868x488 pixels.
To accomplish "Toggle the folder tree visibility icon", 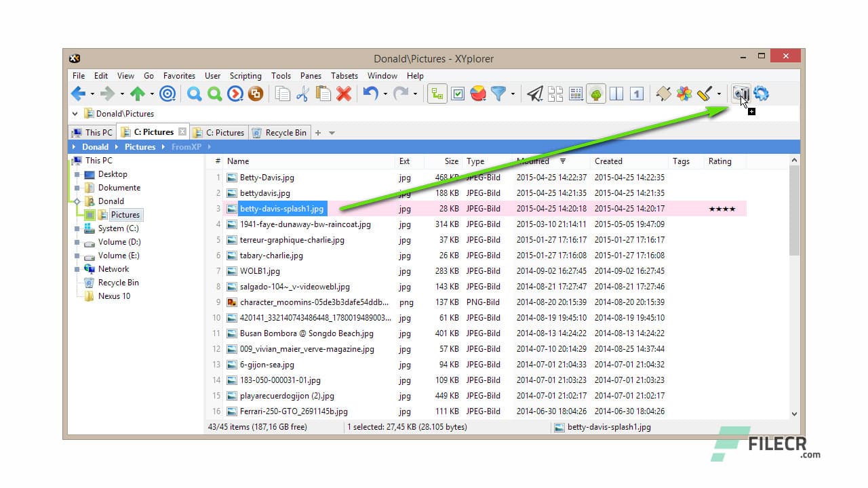I will point(436,94).
